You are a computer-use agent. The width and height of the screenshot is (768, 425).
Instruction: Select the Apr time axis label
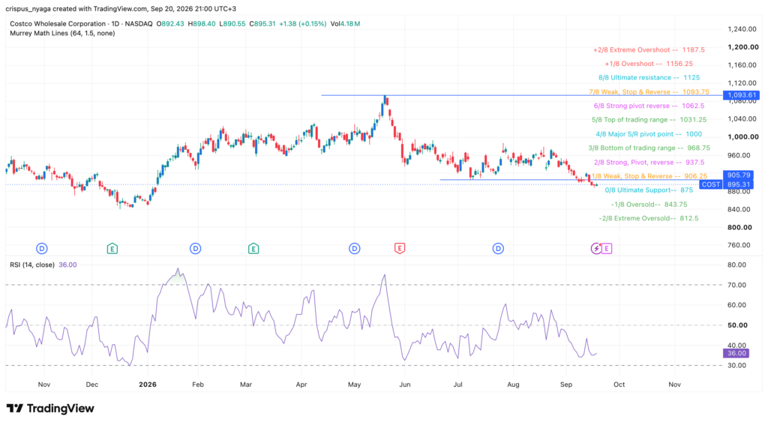coord(301,384)
